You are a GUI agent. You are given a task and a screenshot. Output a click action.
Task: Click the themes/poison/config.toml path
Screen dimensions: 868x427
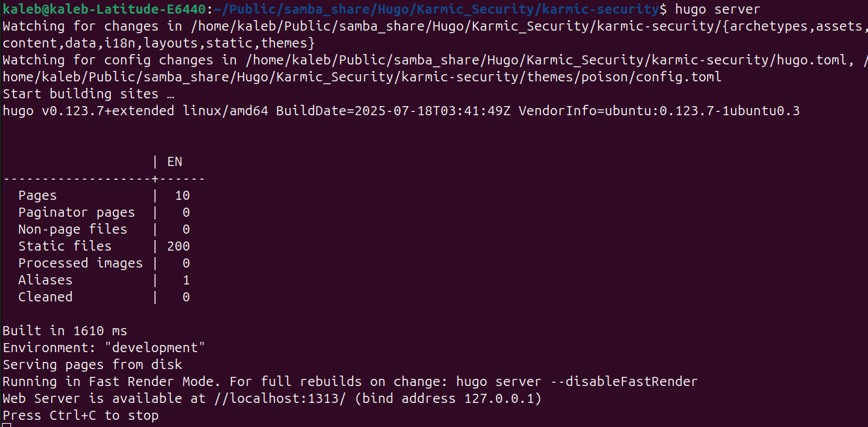[x=362, y=77]
